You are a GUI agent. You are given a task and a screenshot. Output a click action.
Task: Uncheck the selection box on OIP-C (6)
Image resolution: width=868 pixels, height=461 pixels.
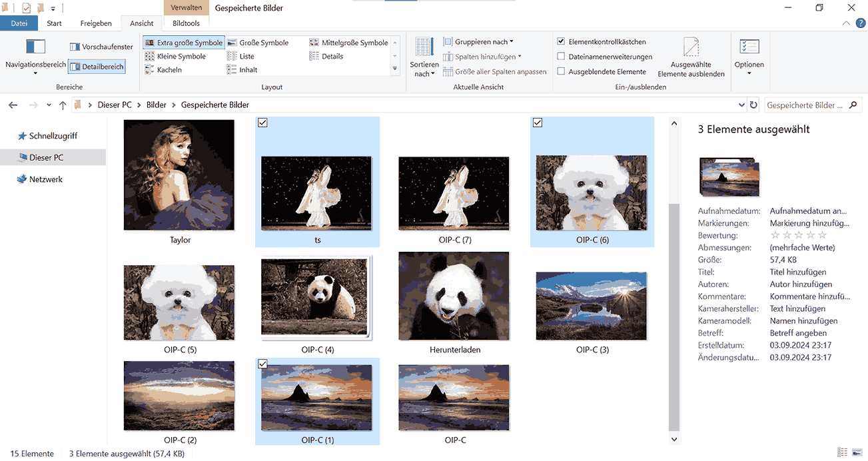(537, 123)
